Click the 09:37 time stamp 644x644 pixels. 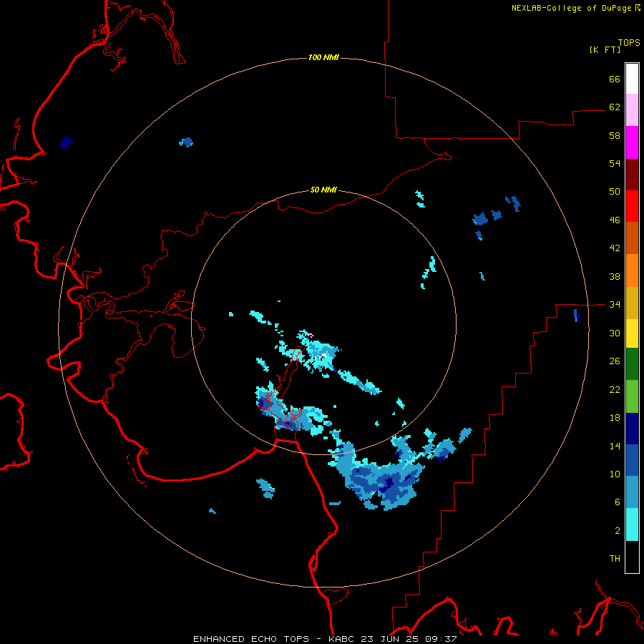point(440,639)
